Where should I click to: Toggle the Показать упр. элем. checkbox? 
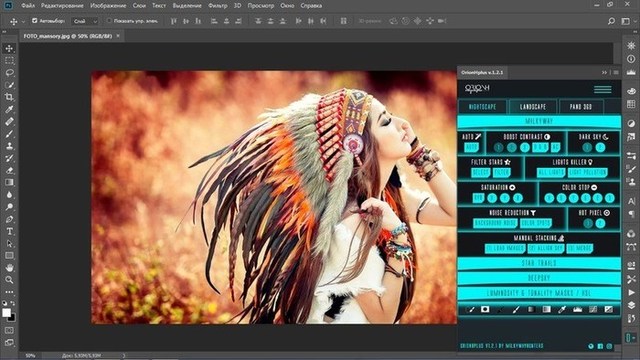pyautogui.click(x=109, y=20)
